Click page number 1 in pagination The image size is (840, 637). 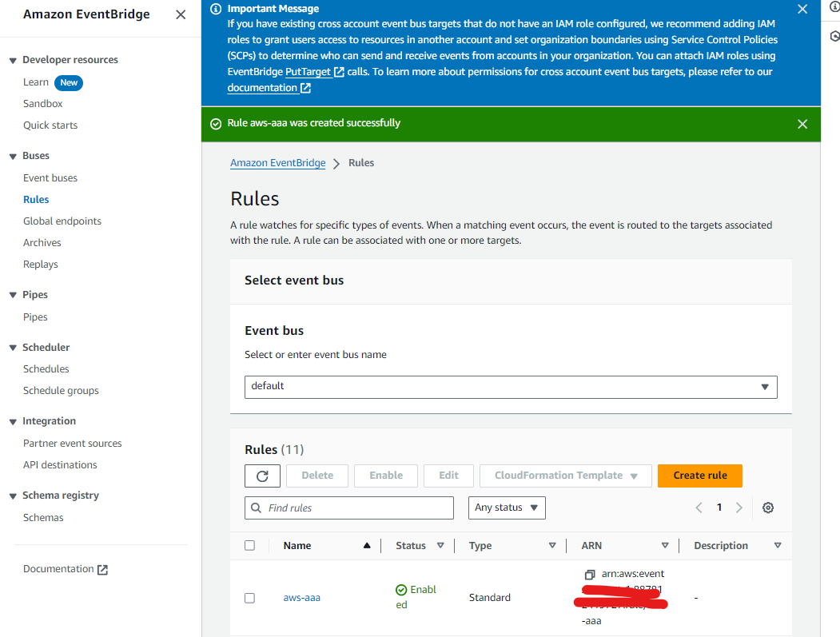tap(719, 508)
